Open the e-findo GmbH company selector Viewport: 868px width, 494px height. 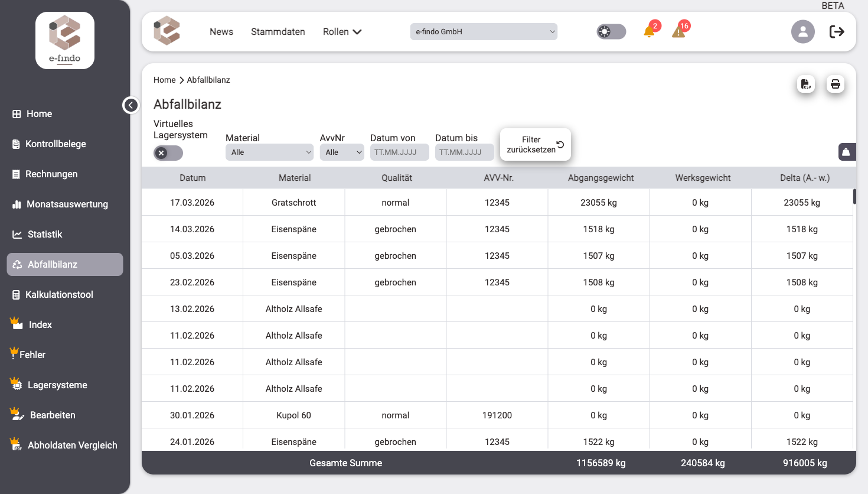484,32
